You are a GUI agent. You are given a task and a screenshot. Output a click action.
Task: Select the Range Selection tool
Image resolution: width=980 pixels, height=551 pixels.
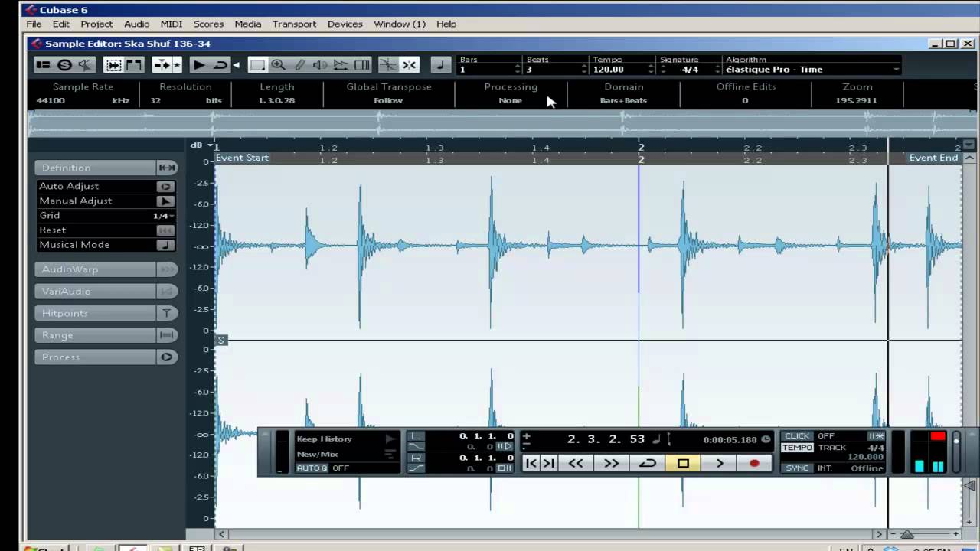coord(258,66)
